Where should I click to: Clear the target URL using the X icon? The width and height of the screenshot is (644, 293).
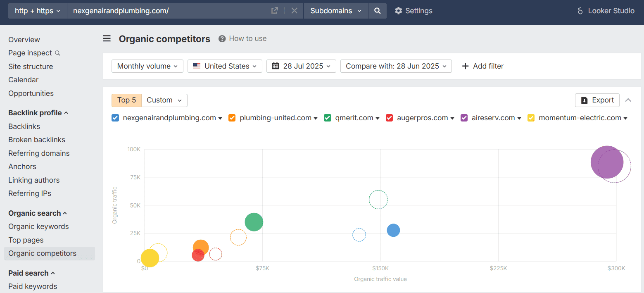[x=294, y=11]
